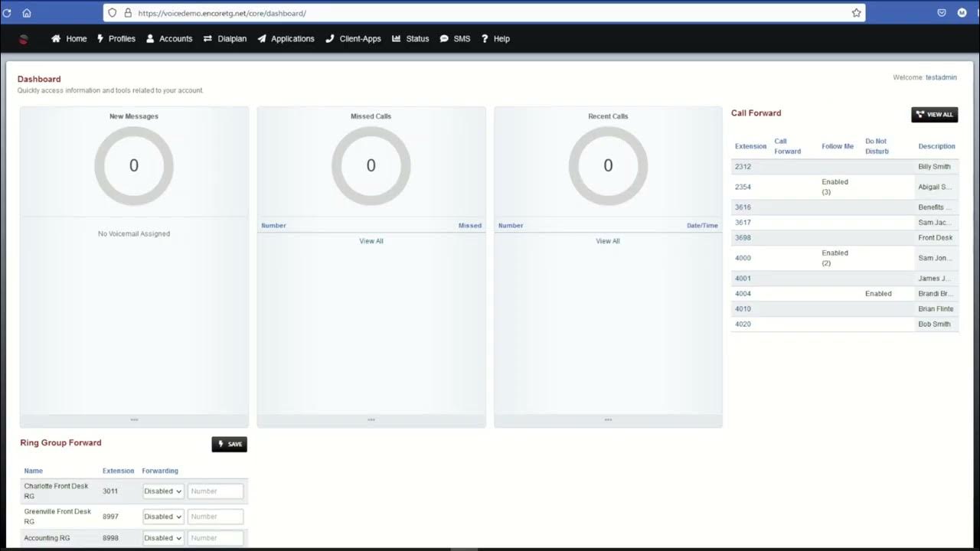Click Enabled (2) for extension 4000
This screenshot has height=551, width=980.
[x=835, y=258]
